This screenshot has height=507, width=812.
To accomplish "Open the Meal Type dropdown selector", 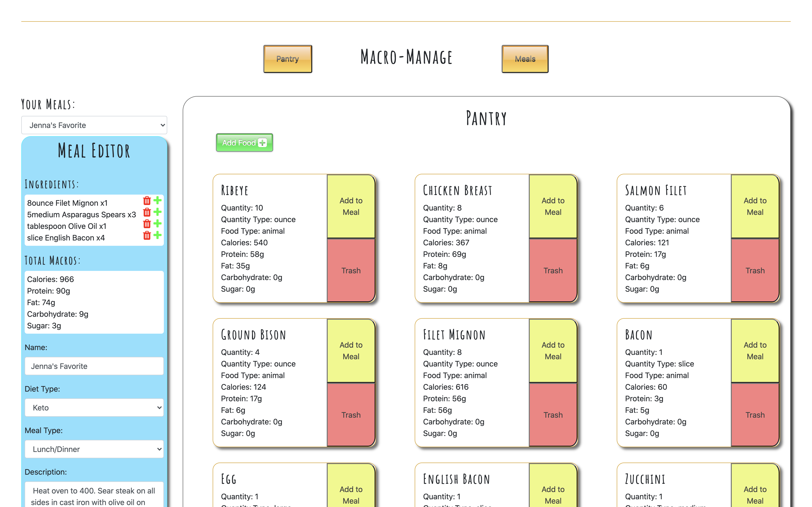I will pyautogui.click(x=95, y=449).
